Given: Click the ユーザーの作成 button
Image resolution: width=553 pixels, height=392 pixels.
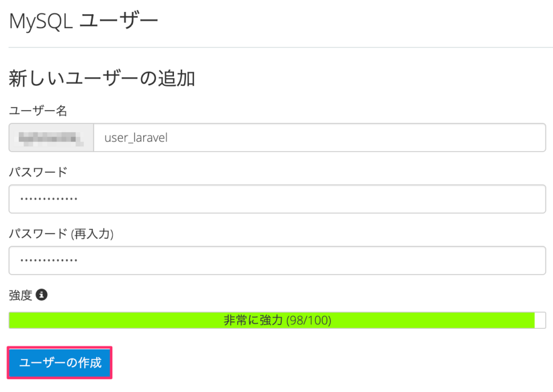Looking at the screenshot, I should pyautogui.click(x=59, y=362).
